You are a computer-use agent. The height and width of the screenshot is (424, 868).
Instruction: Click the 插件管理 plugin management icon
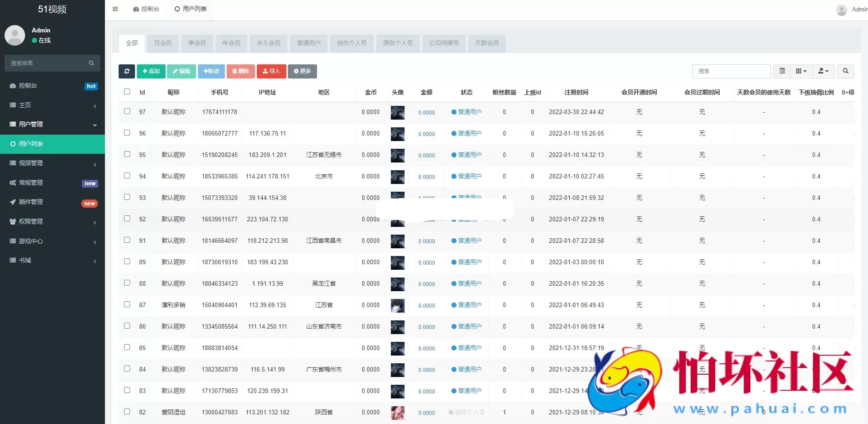[12, 202]
